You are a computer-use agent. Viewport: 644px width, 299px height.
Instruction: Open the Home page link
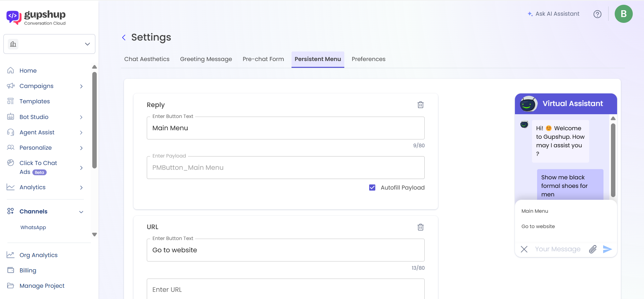(x=28, y=71)
